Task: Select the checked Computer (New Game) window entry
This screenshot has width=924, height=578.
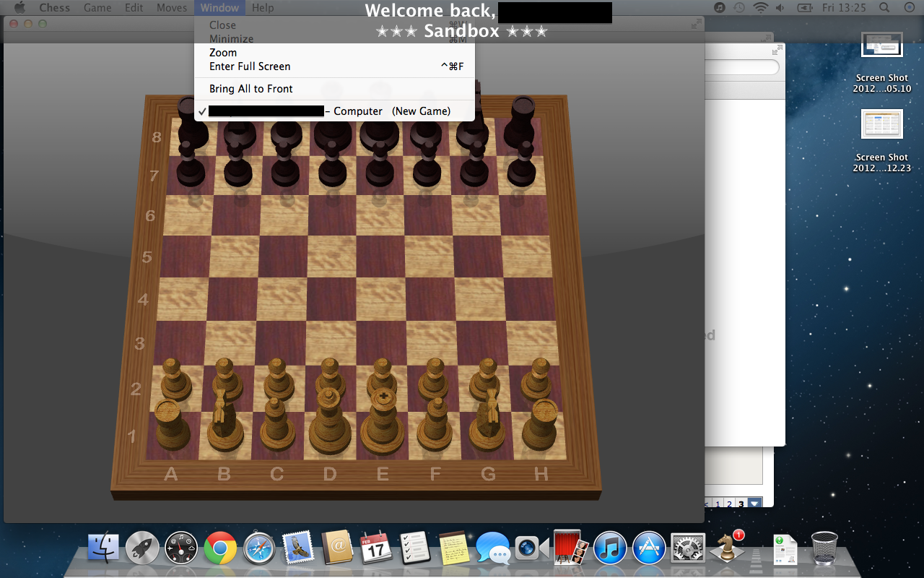Action: [x=334, y=111]
